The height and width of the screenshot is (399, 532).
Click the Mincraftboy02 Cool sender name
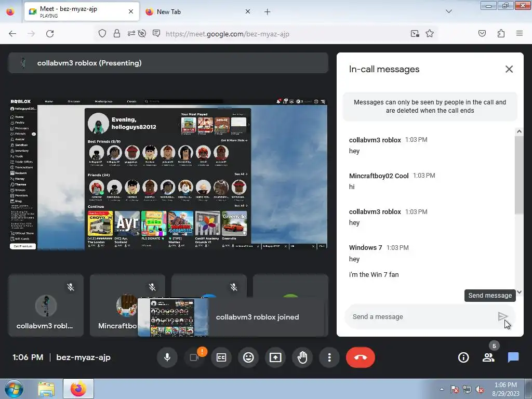click(x=379, y=176)
